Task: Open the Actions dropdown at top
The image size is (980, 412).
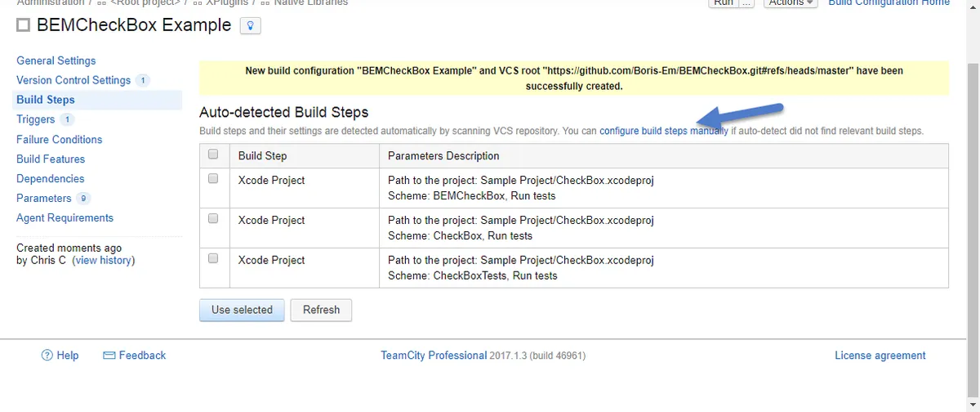Action: 790,3
